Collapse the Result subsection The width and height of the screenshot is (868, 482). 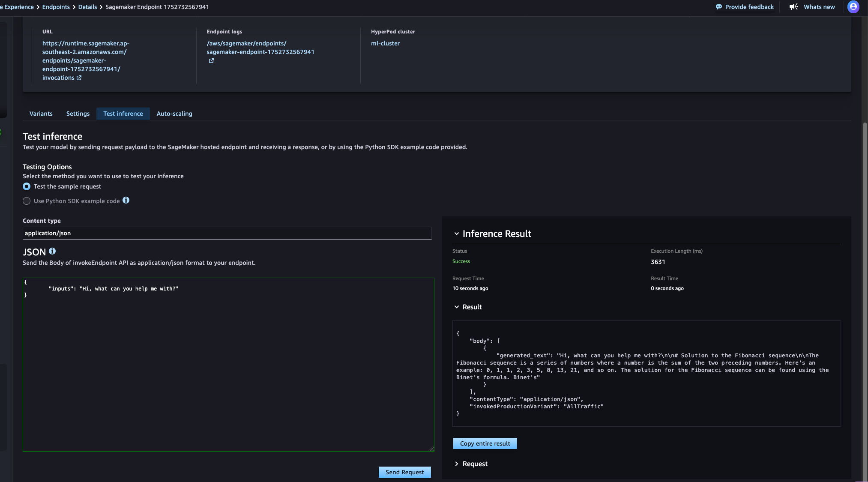click(457, 307)
